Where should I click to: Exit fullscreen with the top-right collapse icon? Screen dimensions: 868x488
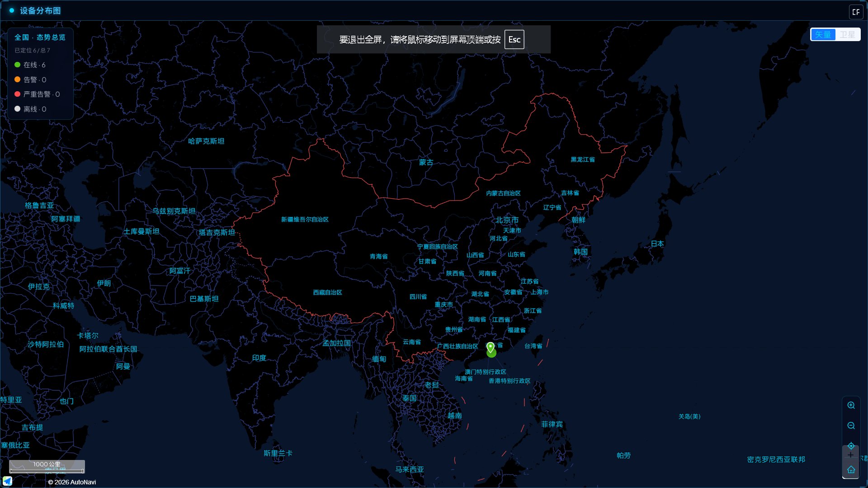[856, 12]
